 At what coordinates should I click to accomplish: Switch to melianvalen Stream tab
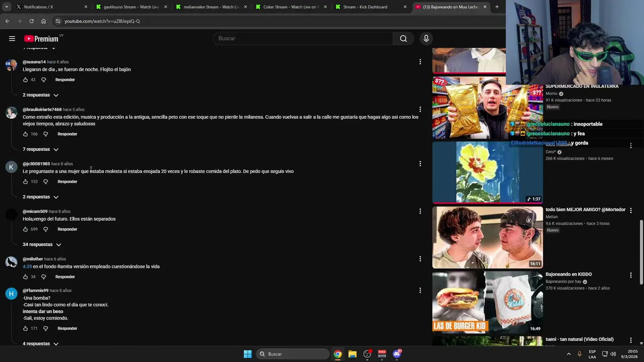[x=211, y=7]
